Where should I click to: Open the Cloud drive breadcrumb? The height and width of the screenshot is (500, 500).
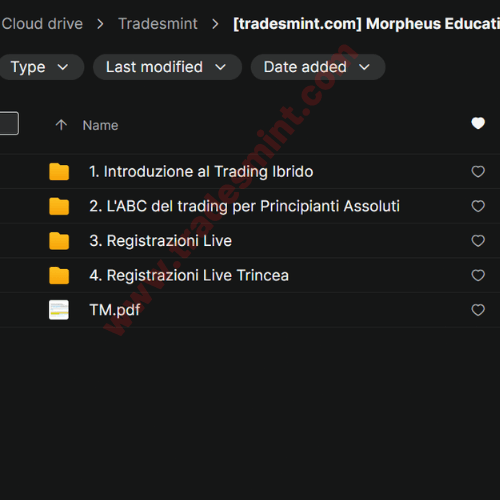point(42,24)
